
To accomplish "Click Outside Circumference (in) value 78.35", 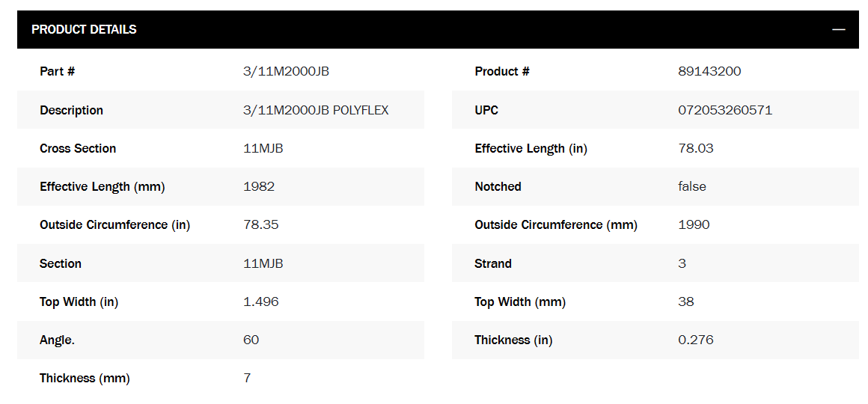I will click(x=261, y=224).
